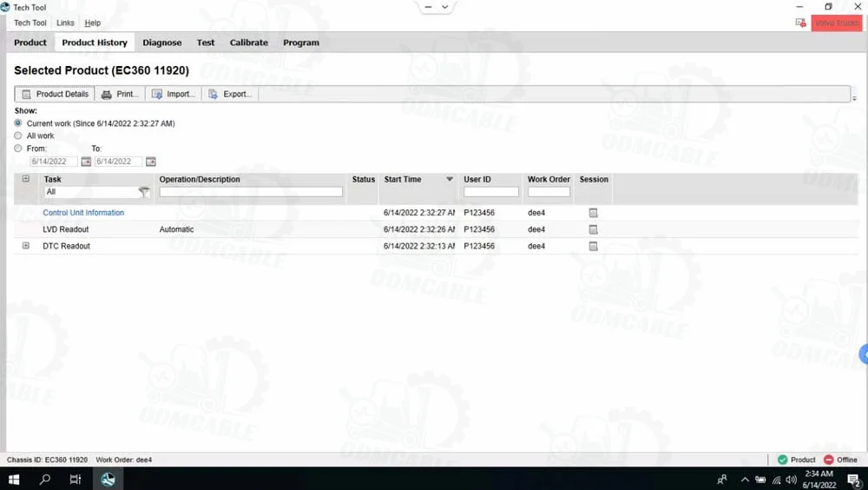Click the Automatic operation cell

click(176, 228)
